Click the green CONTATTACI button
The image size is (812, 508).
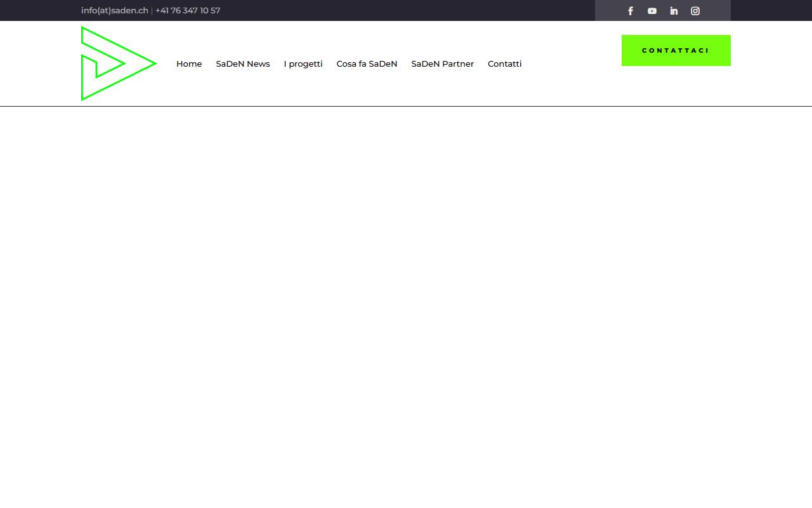pyautogui.click(x=676, y=50)
